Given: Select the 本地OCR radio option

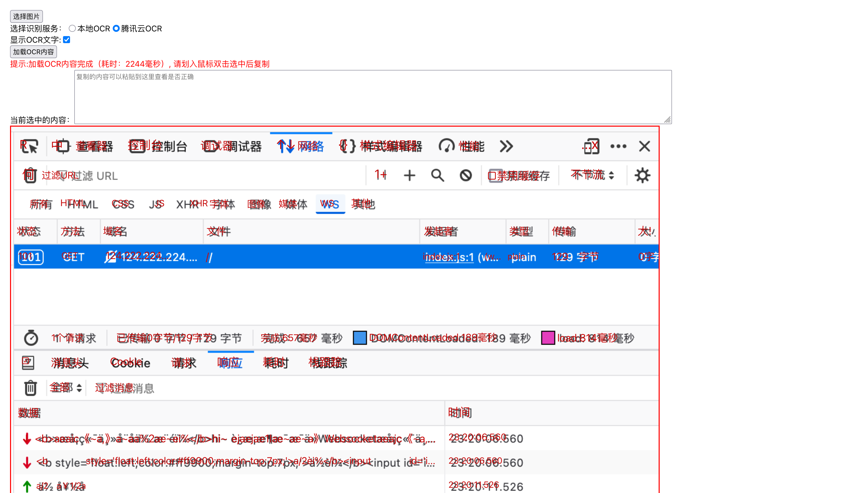Looking at the screenshot, I should click(72, 28).
